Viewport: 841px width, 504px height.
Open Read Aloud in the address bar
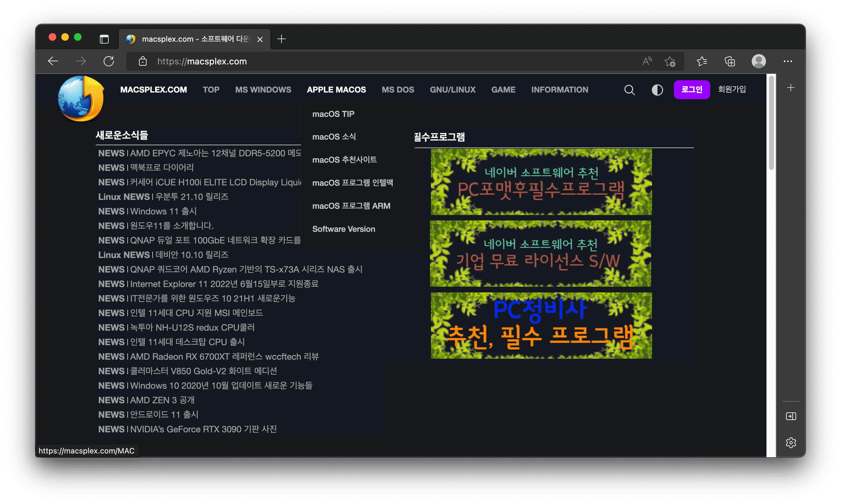[x=647, y=61]
